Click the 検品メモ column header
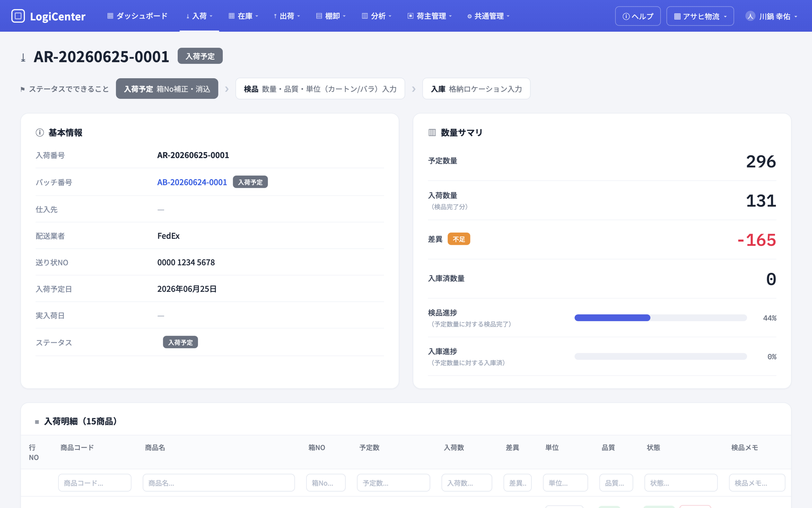The height and width of the screenshot is (508, 812). pos(745,447)
